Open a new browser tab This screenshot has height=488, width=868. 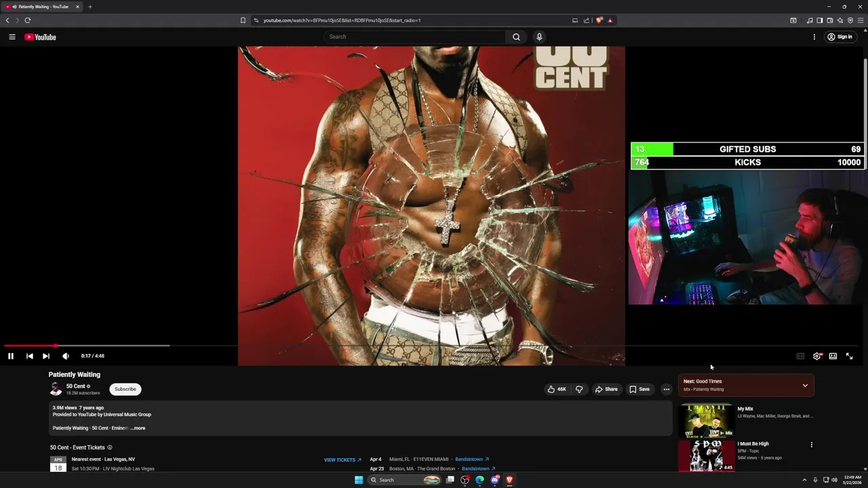pos(90,7)
